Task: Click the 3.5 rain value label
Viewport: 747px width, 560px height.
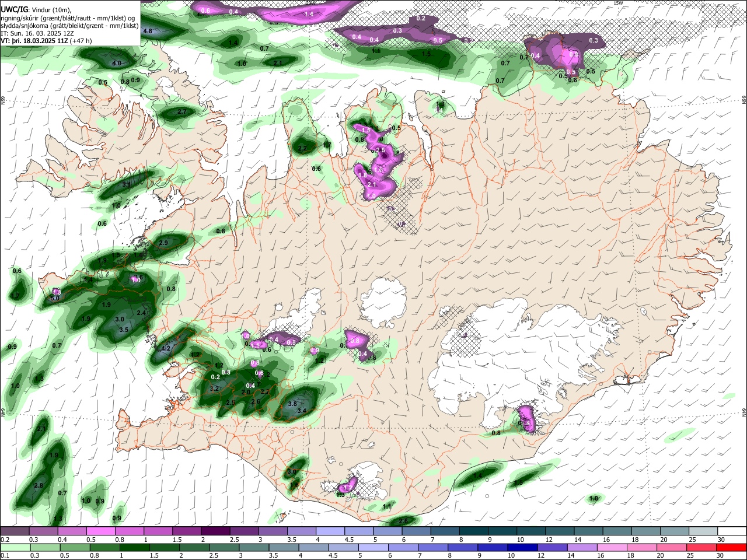Action: click(x=124, y=330)
